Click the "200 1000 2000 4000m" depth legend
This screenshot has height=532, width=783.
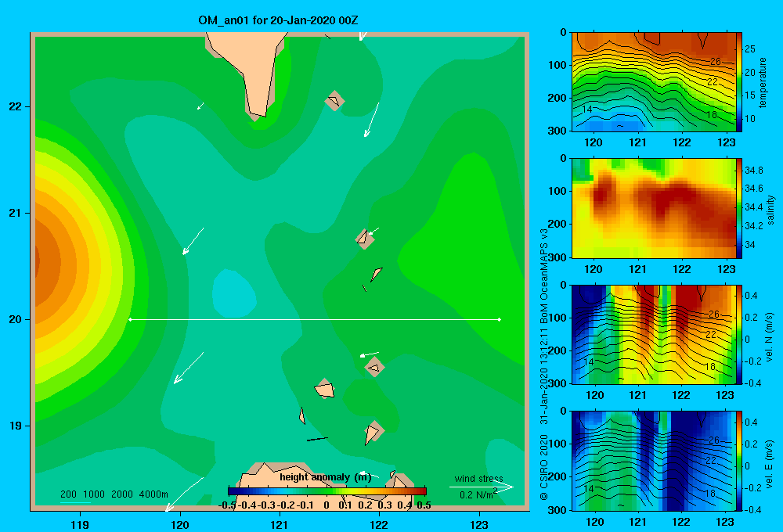(x=114, y=494)
